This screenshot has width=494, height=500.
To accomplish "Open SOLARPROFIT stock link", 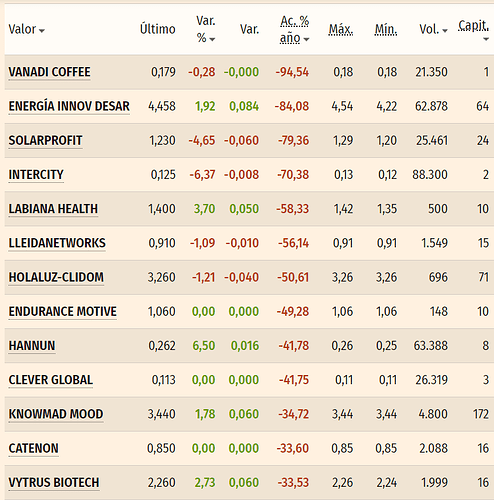I will click(45, 140).
